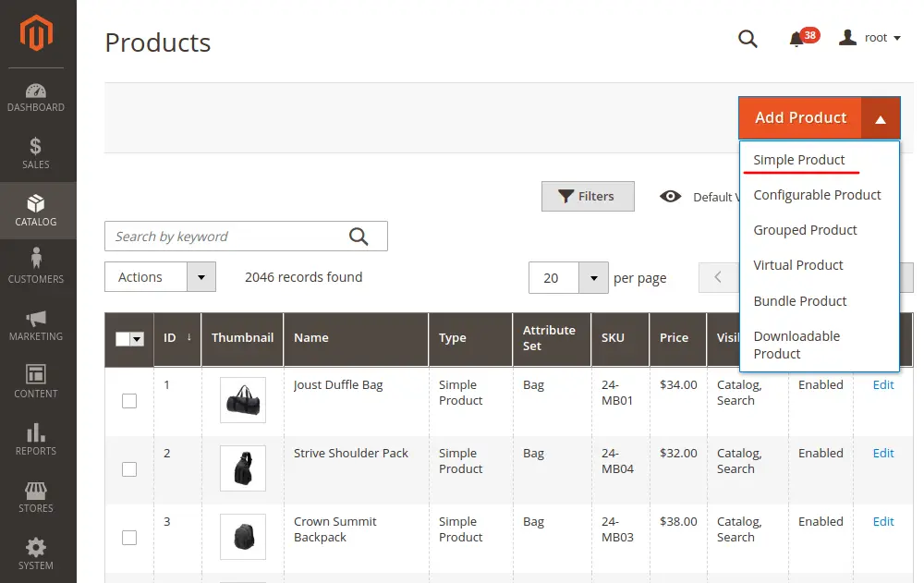Check the checkbox beside Crown Summit Backpack
924x583 pixels.
click(x=128, y=537)
